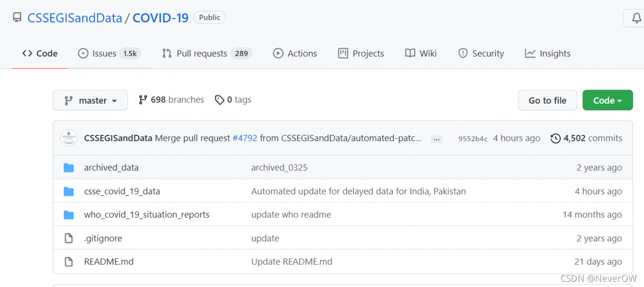Open the Pull requests tab
The width and height of the screenshot is (644, 287).
[x=207, y=53]
